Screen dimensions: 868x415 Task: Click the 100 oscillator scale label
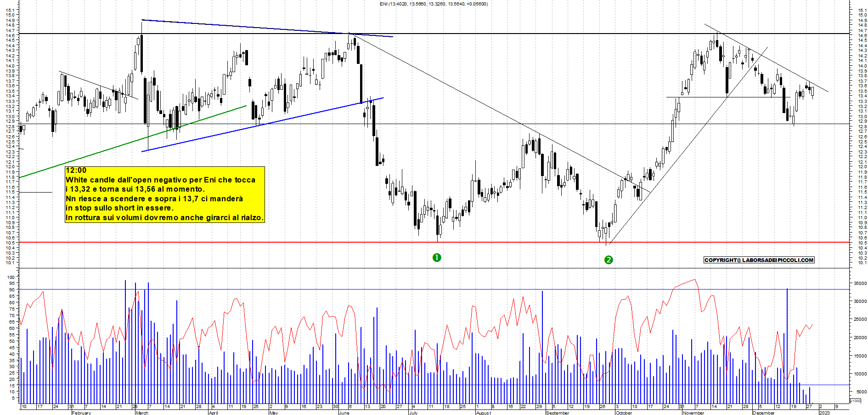(x=11, y=277)
